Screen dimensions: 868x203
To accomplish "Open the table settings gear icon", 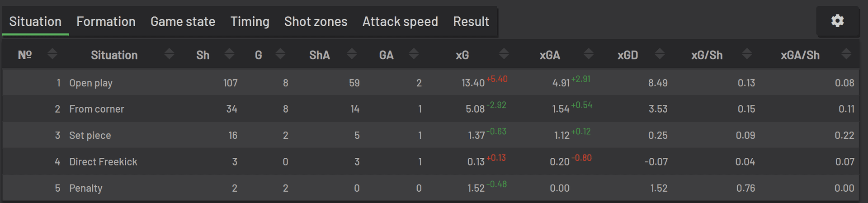I will click(837, 21).
